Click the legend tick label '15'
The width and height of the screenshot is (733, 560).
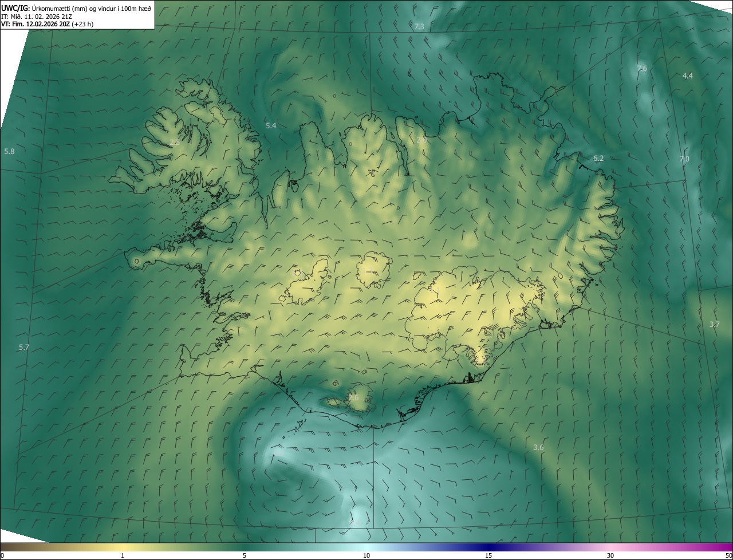(x=488, y=555)
